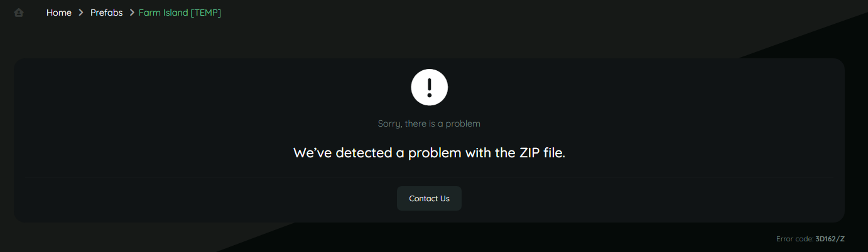868x252 pixels.
Task: Select the Farm Island [TEMP] breadcrumb
Action: coord(180,13)
